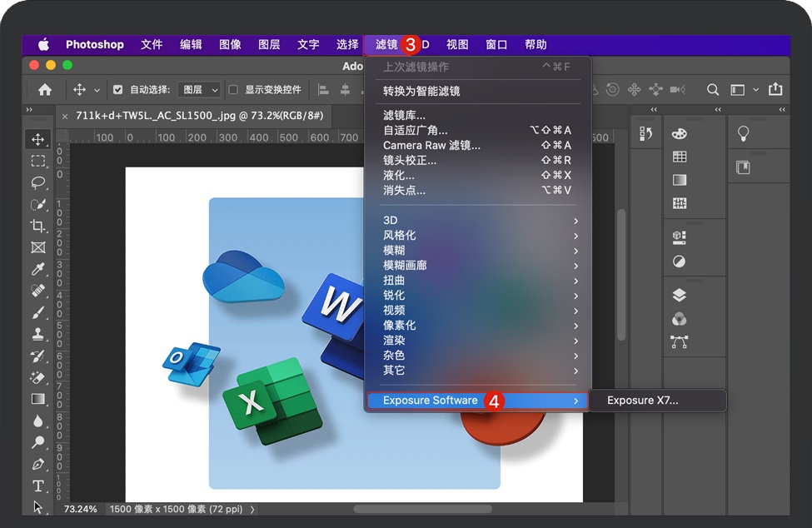Open the 文件 menu
This screenshot has height=528, width=812.
click(152, 44)
